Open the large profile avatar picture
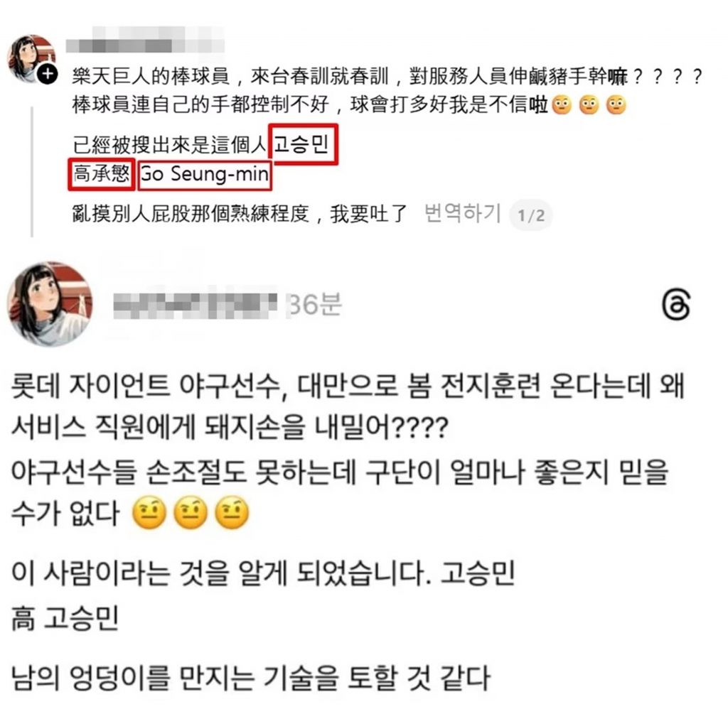Screen dimensions: 728x714 (50, 304)
